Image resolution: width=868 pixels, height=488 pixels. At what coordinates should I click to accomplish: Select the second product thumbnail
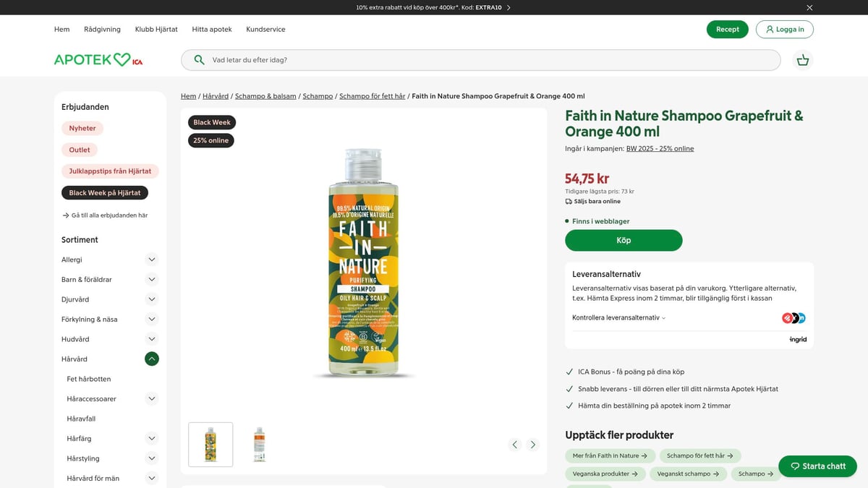258,444
